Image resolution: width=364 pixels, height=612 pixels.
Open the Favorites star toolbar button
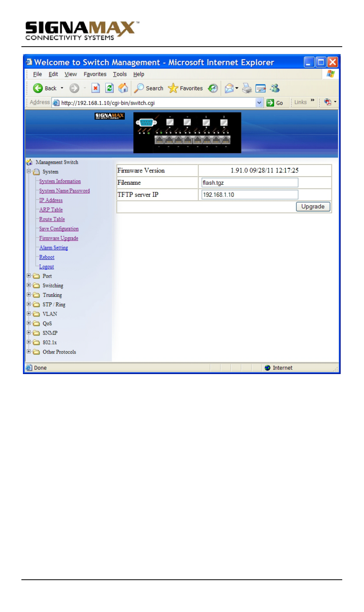tap(185, 88)
